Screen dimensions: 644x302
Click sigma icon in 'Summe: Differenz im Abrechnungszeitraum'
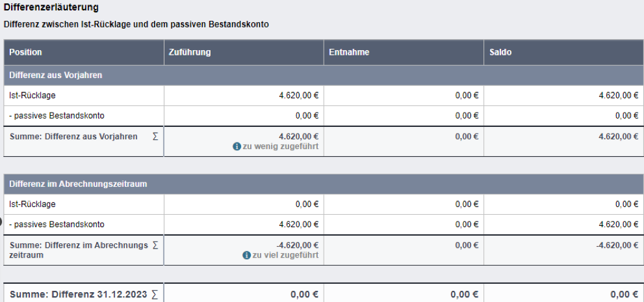coord(155,245)
